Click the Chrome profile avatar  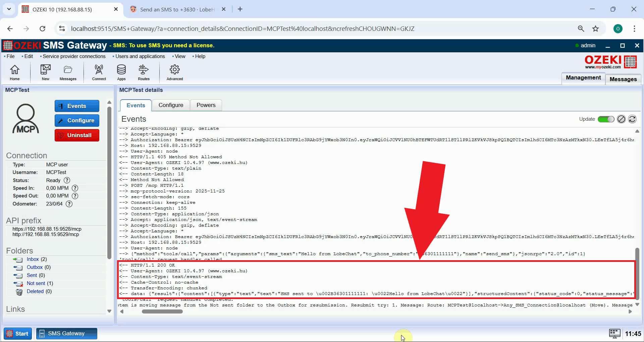[618, 28]
